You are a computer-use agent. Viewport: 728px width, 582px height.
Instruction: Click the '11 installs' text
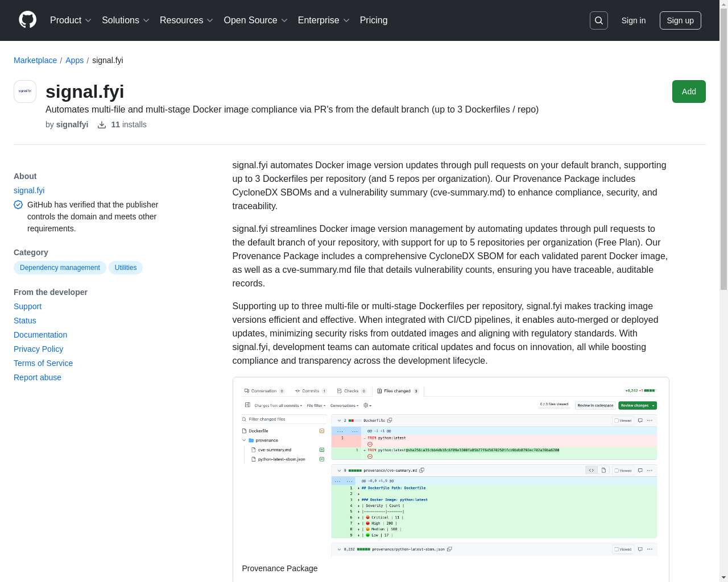[129, 124]
